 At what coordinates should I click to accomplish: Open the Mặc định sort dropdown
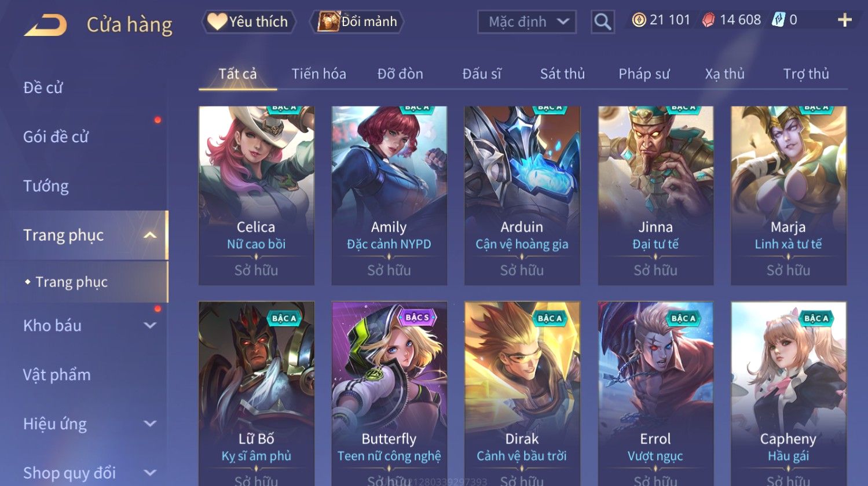527,22
